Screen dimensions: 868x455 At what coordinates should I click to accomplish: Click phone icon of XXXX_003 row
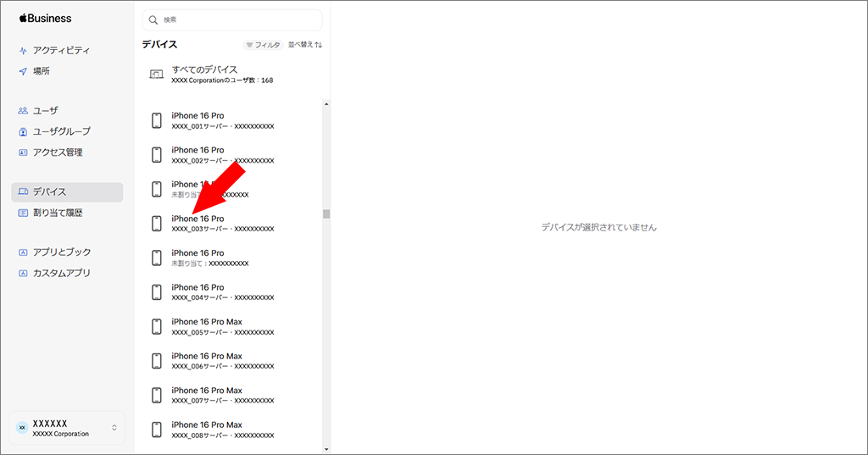coord(157,223)
